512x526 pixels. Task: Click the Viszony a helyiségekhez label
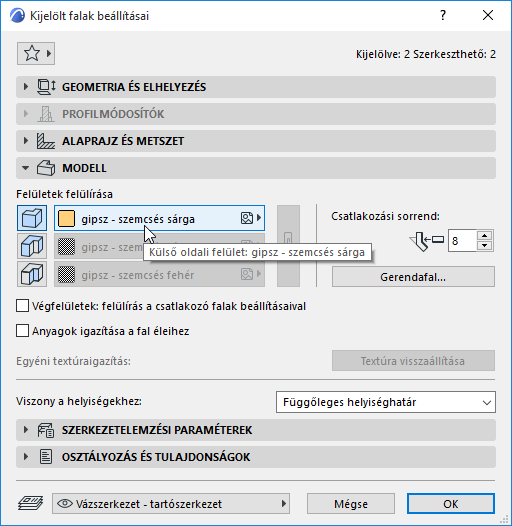pos(79,401)
